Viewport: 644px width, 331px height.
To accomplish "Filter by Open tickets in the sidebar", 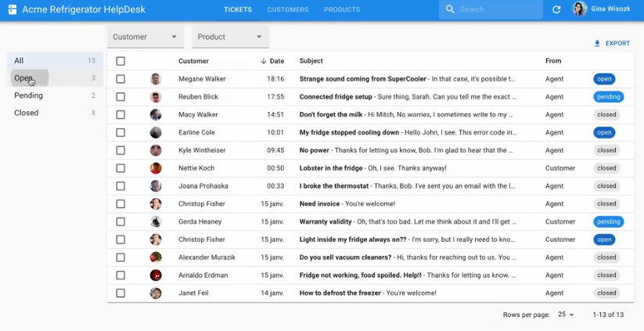I will [55, 78].
